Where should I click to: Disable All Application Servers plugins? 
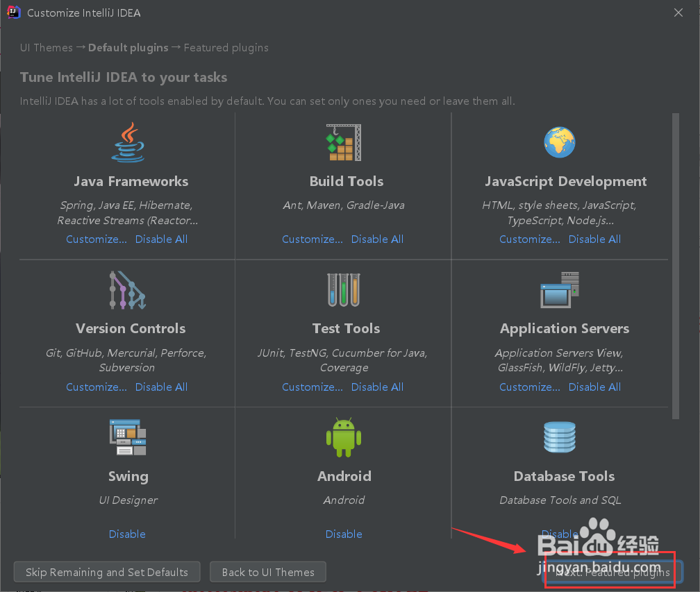coord(594,387)
